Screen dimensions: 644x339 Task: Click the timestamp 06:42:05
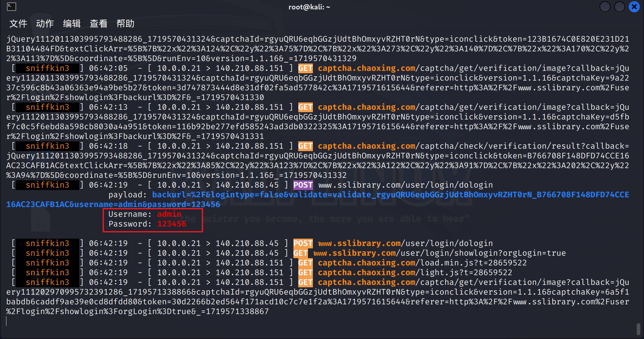click(x=108, y=68)
